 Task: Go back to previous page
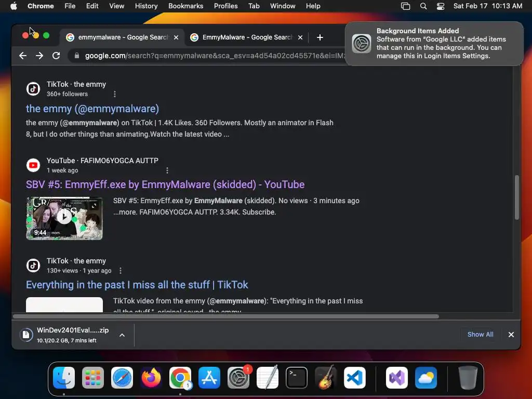click(23, 56)
